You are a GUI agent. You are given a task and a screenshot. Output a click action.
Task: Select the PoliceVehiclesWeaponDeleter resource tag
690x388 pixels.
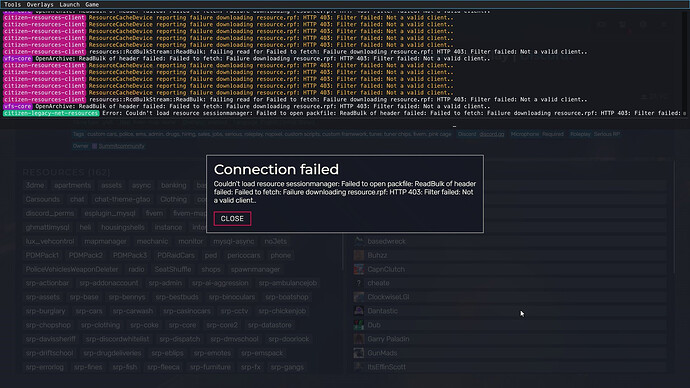tap(72, 269)
